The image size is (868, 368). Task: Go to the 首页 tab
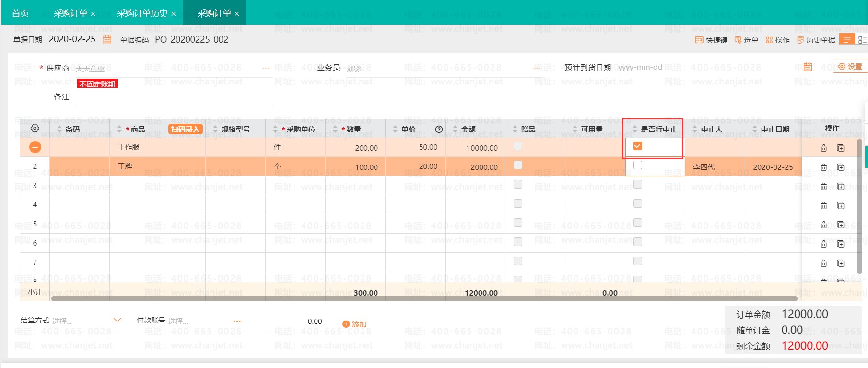20,13
